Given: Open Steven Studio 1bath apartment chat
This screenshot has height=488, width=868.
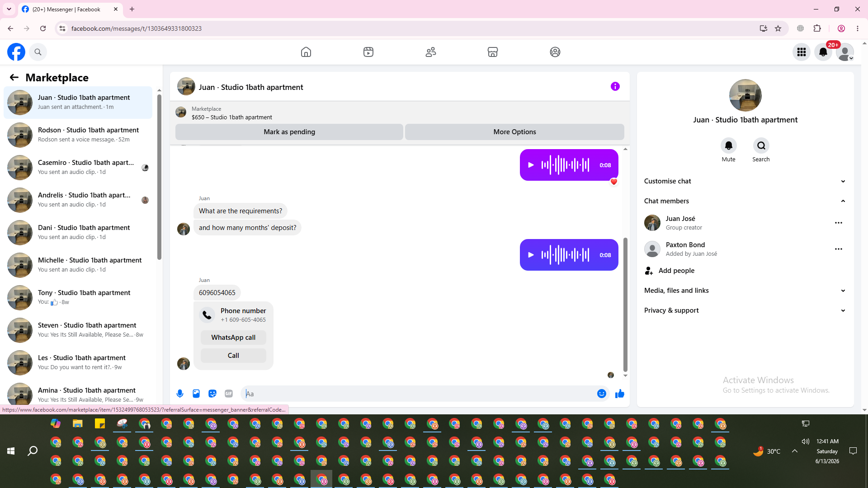Looking at the screenshot, I should 78,330.
